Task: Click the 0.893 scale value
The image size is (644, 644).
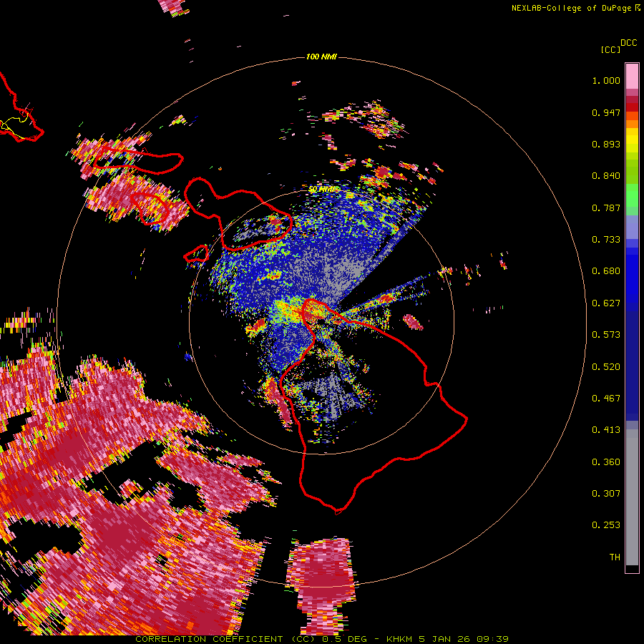Action: (606, 144)
